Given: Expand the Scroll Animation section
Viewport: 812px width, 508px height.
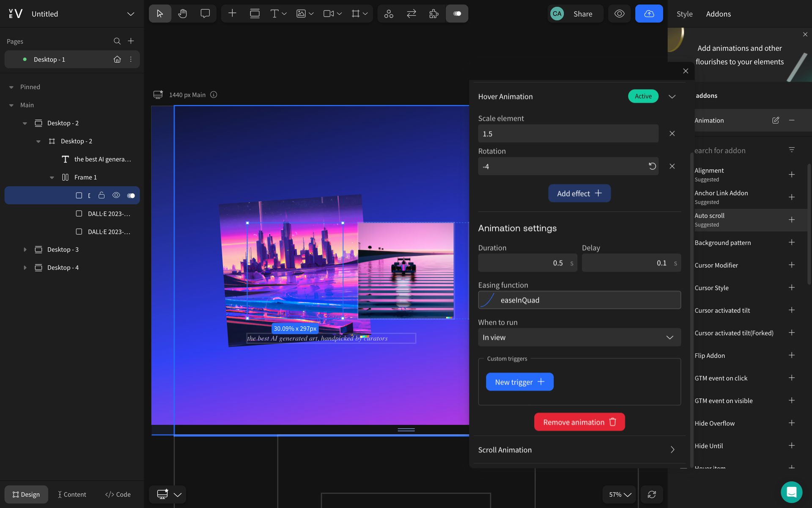Looking at the screenshot, I should [x=673, y=450].
